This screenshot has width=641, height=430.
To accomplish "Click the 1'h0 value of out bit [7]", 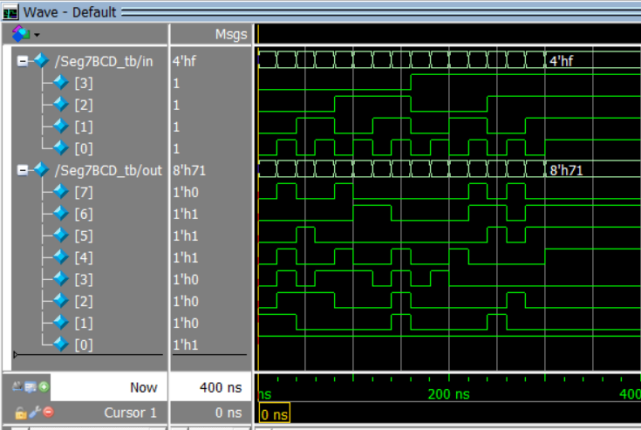I will [x=186, y=192].
